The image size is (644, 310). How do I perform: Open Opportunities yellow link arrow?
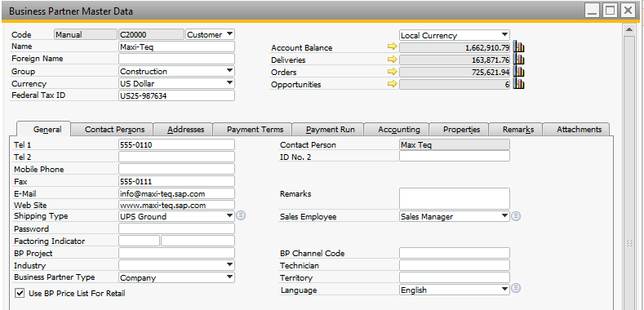393,84
